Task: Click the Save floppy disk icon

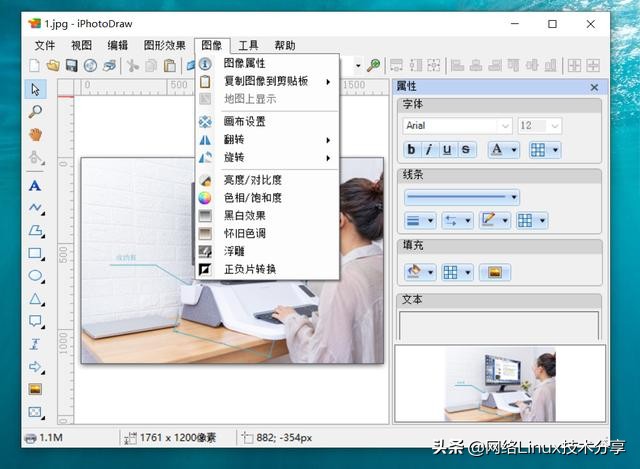Action: pos(72,65)
